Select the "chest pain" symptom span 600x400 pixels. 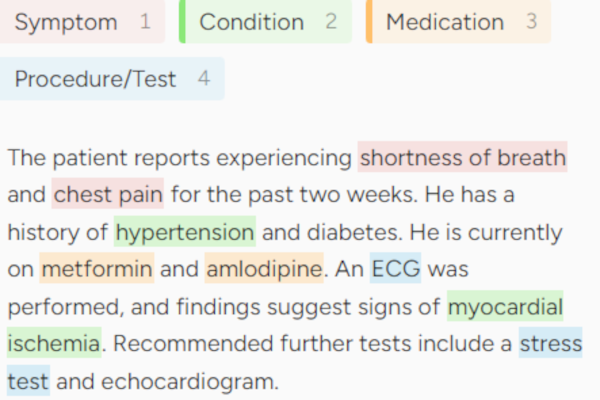point(108,194)
